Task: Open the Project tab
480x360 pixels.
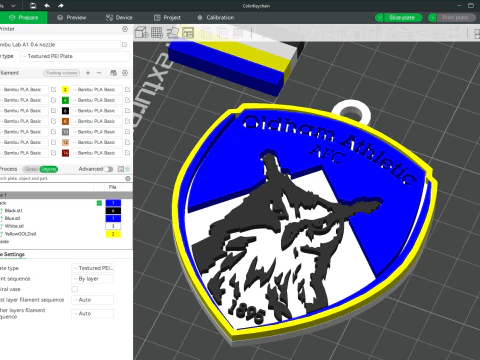Action: tap(167, 18)
